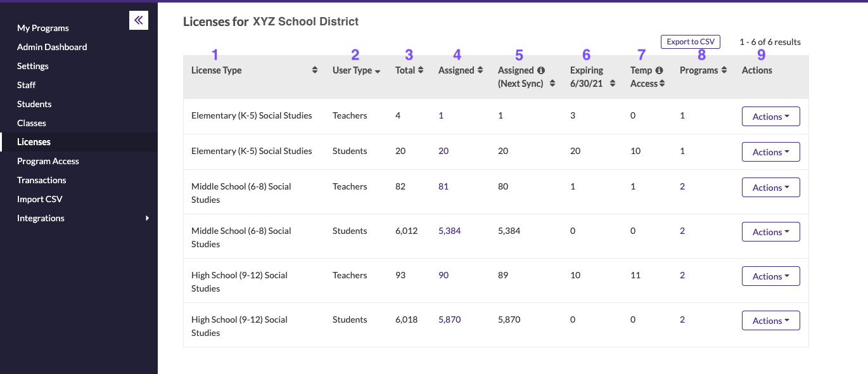Click the info icon beside Temp Access
868x374 pixels.
659,70
